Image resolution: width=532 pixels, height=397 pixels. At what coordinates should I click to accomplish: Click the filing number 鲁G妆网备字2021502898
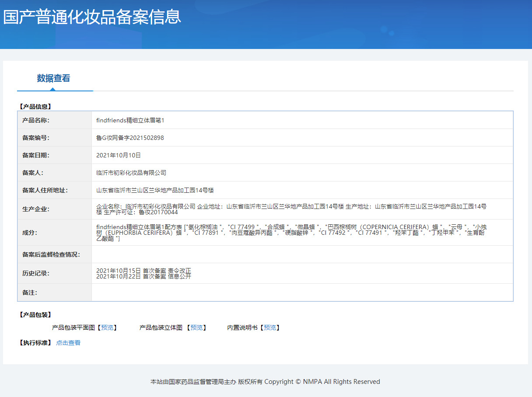(x=130, y=138)
